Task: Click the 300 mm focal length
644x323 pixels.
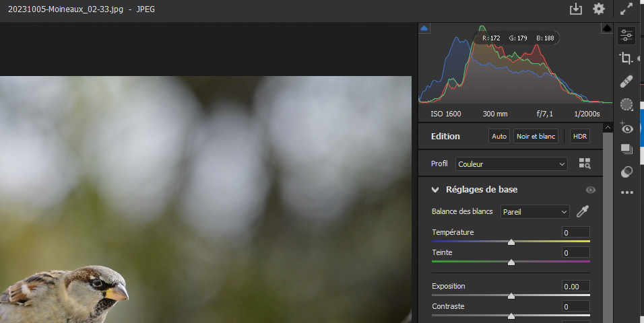Action: click(x=495, y=114)
